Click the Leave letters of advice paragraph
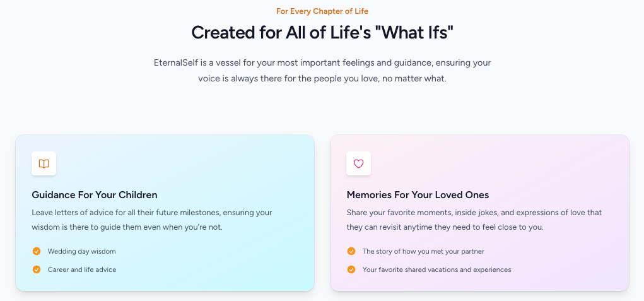The image size is (644, 301). (x=152, y=220)
